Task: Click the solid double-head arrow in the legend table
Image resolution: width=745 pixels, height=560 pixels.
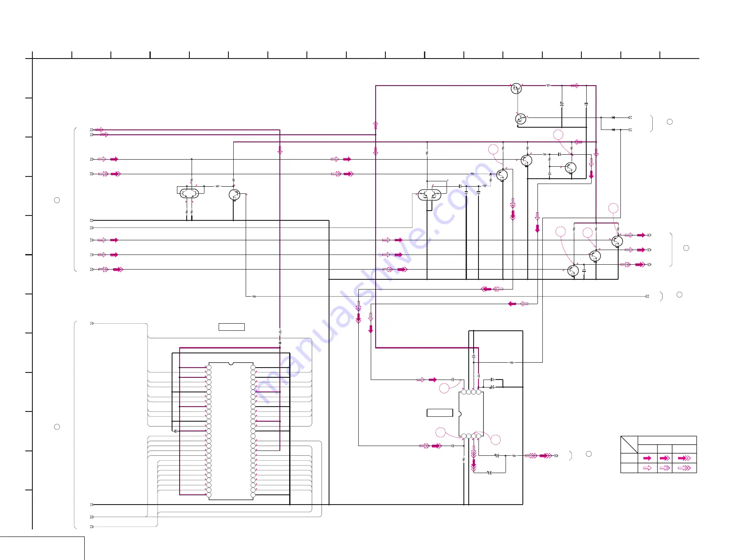Action: coord(664,458)
